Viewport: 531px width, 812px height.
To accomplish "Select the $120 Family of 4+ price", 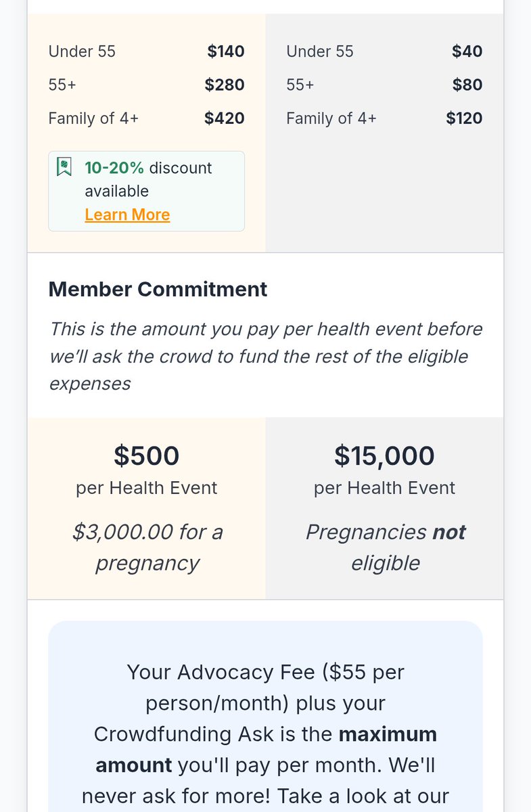I will point(464,118).
